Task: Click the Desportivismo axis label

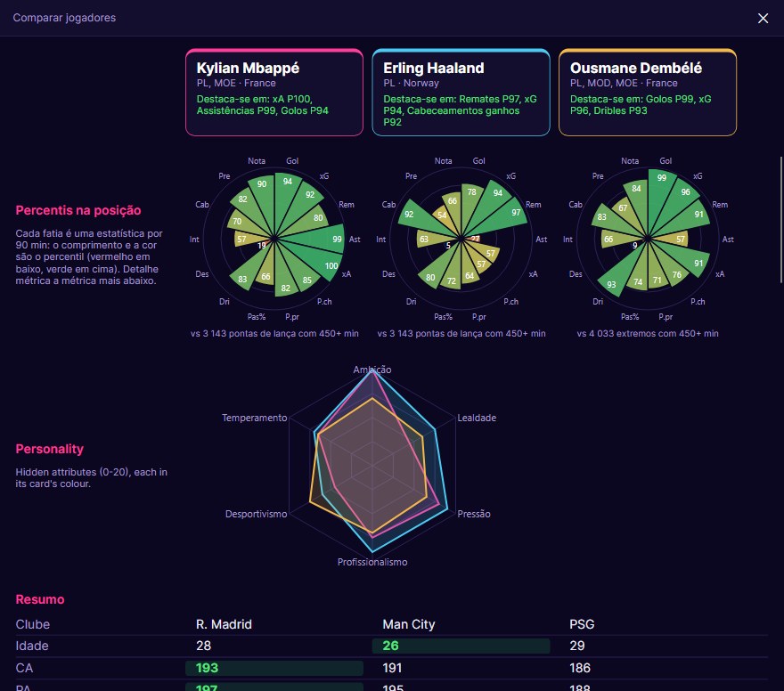Action: [256, 514]
